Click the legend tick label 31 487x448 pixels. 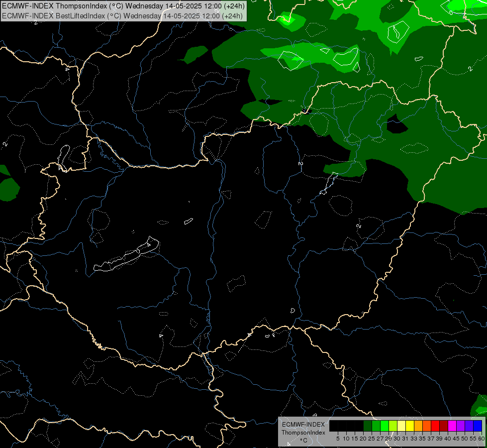(405, 439)
